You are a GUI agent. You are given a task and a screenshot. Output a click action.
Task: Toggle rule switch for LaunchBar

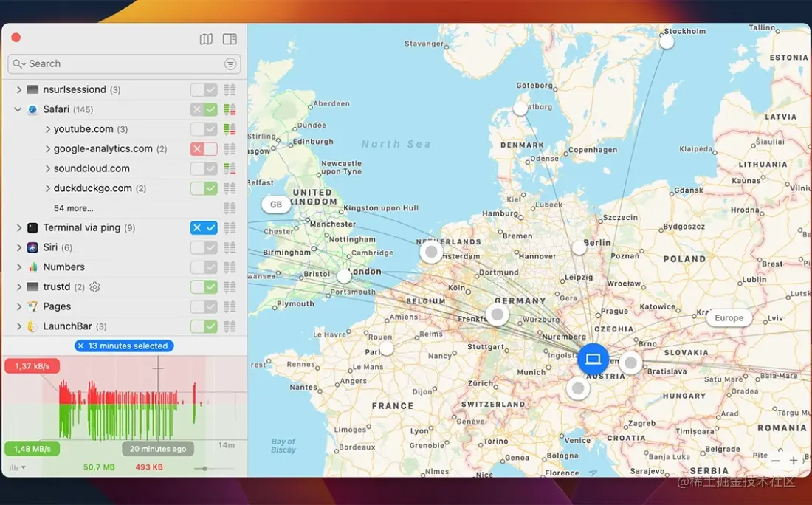click(x=204, y=326)
